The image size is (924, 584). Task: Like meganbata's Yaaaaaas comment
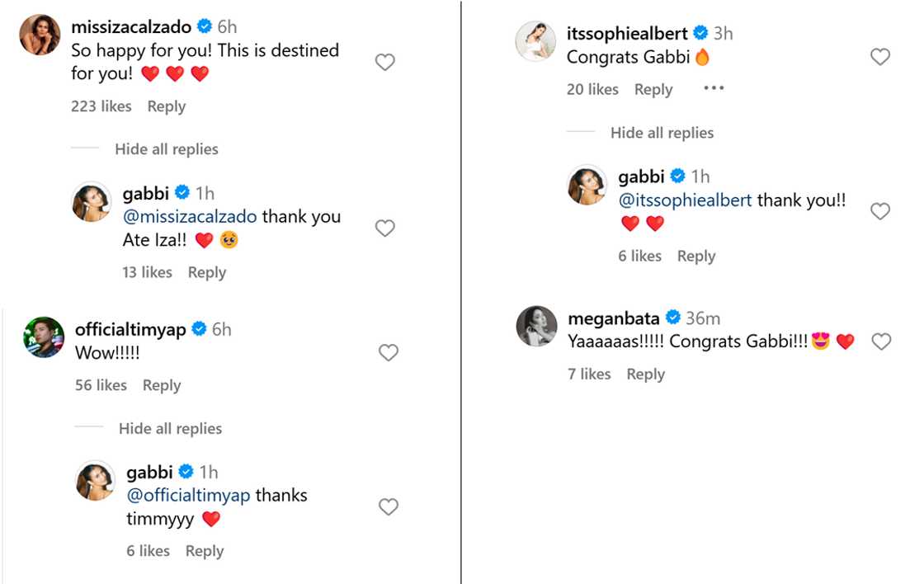[x=881, y=341]
